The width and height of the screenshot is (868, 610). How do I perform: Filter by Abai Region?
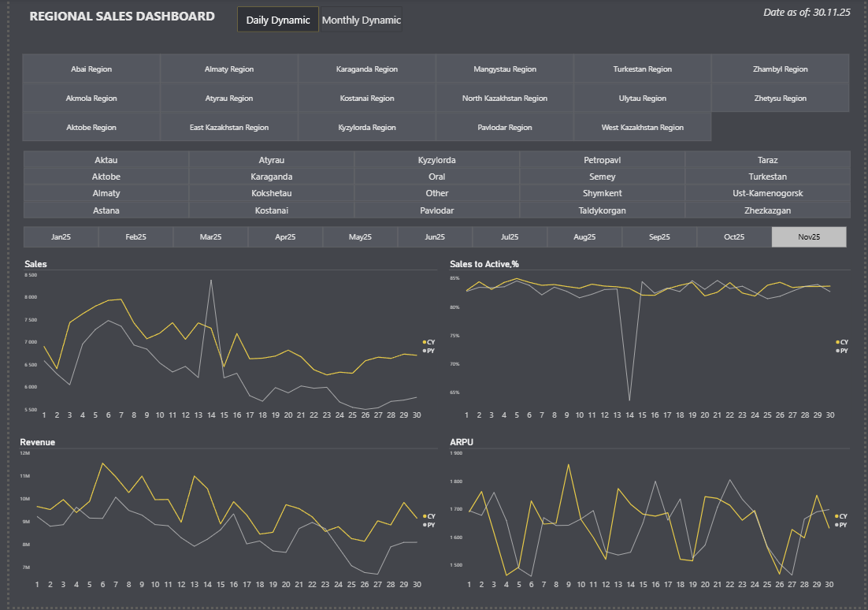(91, 69)
